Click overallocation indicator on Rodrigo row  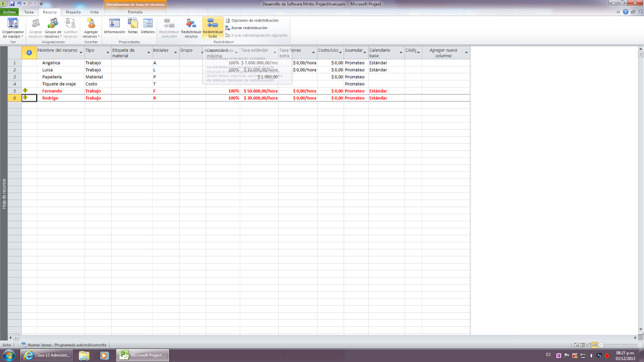point(25,98)
